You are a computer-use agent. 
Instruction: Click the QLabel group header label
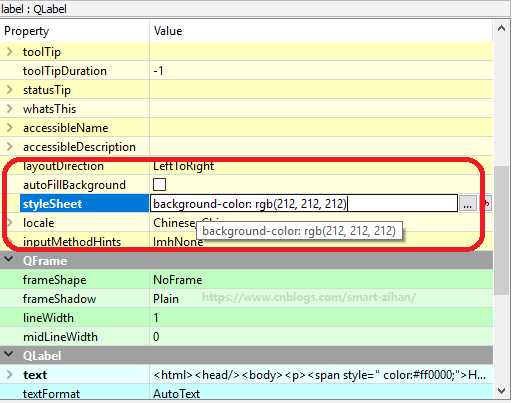tap(42, 356)
